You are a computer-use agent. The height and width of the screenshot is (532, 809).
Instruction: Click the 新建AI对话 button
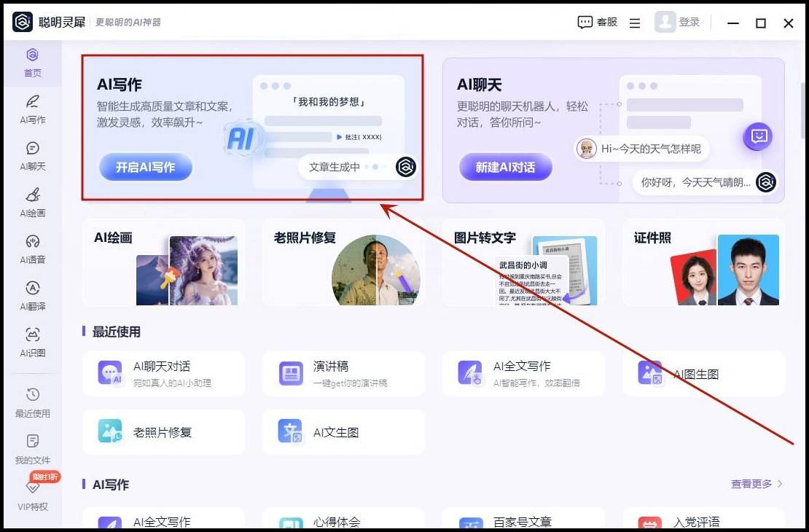pyautogui.click(x=505, y=168)
